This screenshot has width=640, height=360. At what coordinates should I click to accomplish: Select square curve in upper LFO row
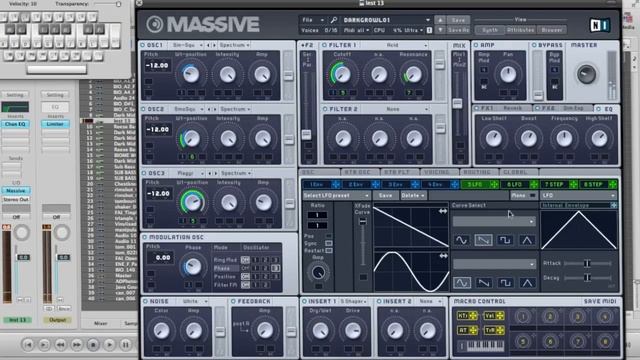(505, 240)
